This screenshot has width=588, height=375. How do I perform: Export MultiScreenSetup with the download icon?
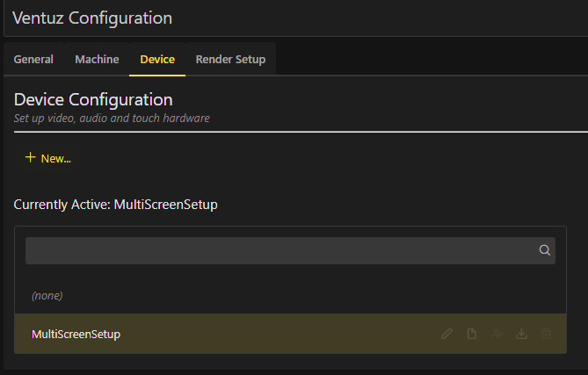(x=521, y=334)
